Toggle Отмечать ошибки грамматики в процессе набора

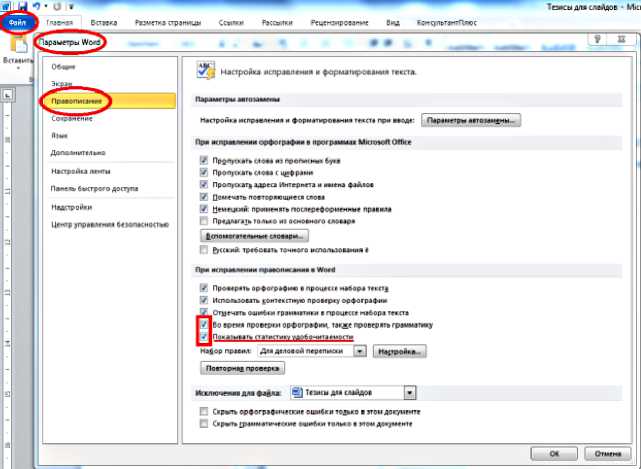click(x=204, y=312)
